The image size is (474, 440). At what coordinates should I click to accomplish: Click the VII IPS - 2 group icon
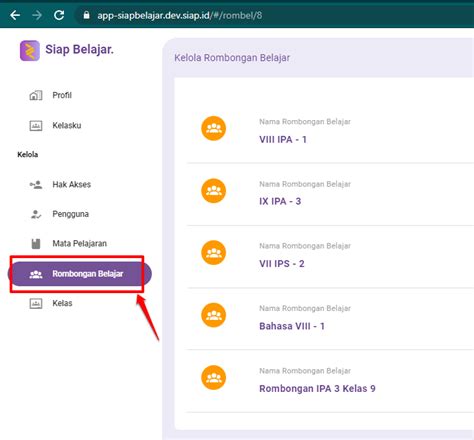click(x=214, y=253)
